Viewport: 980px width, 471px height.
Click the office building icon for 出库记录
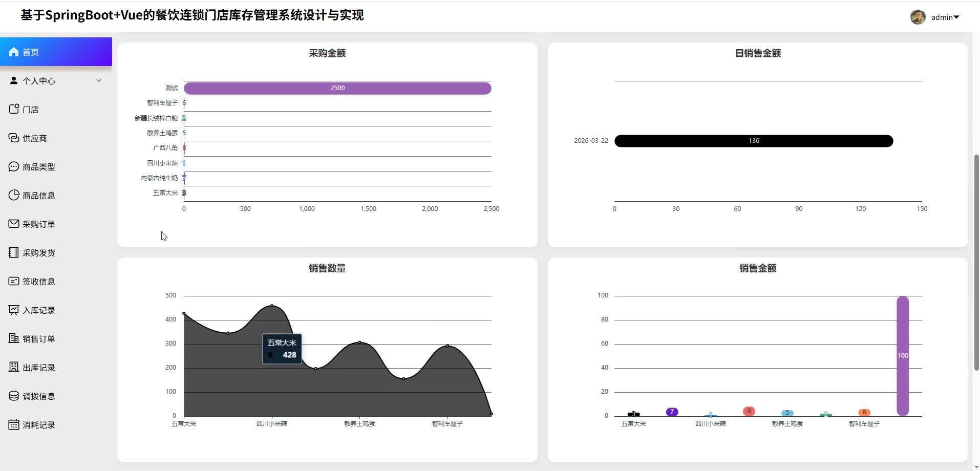(14, 367)
